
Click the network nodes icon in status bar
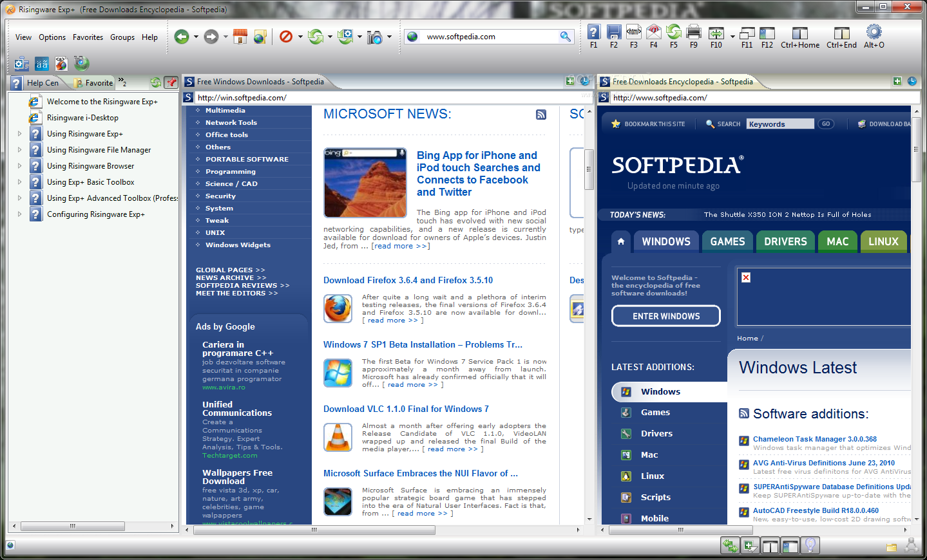tap(911, 545)
